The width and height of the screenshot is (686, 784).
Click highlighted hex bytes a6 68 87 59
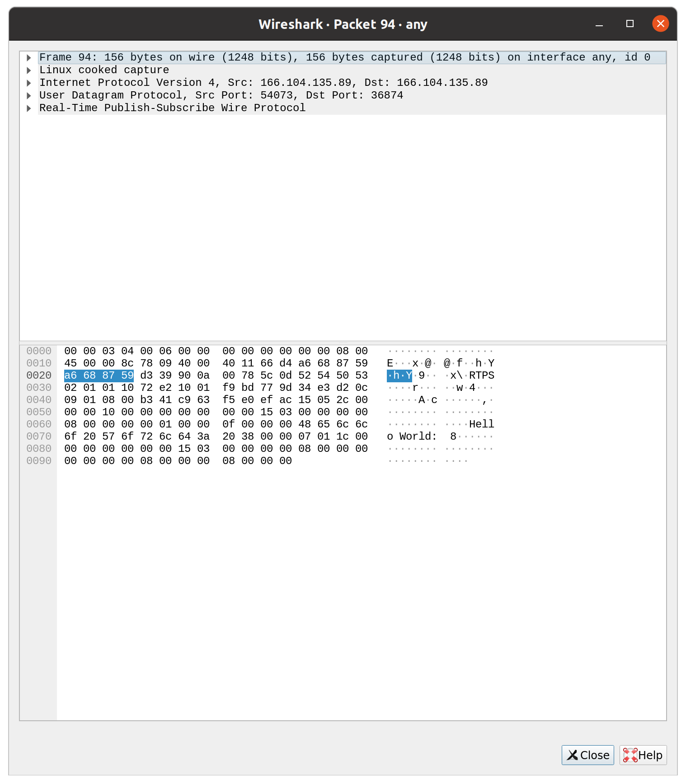(99, 376)
